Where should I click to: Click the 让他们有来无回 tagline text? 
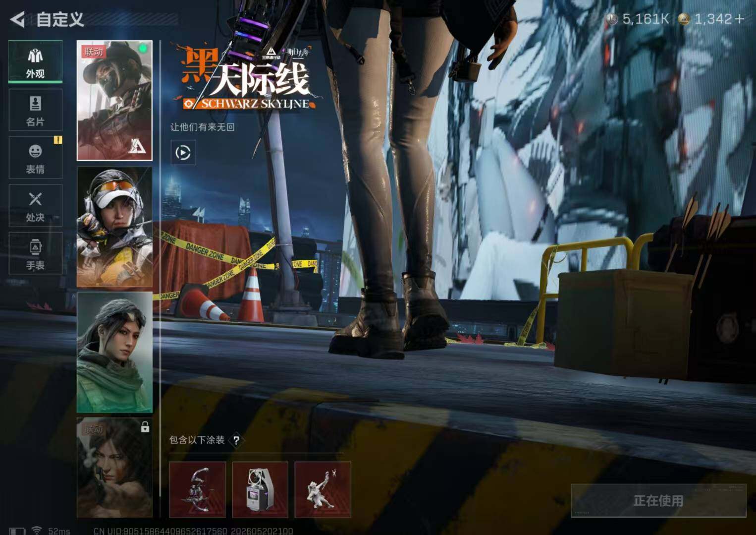pos(203,127)
